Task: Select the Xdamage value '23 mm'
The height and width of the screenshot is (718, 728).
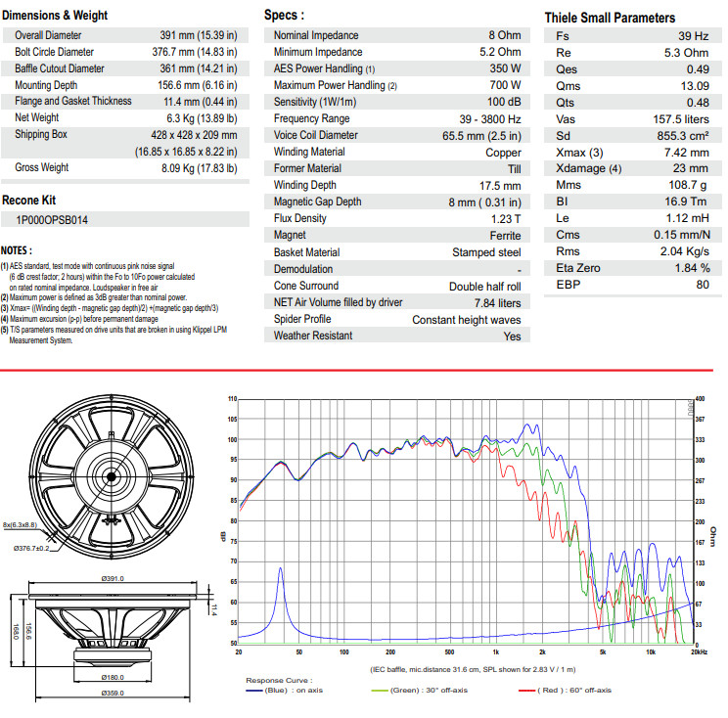Action: click(x=691, y=168)
